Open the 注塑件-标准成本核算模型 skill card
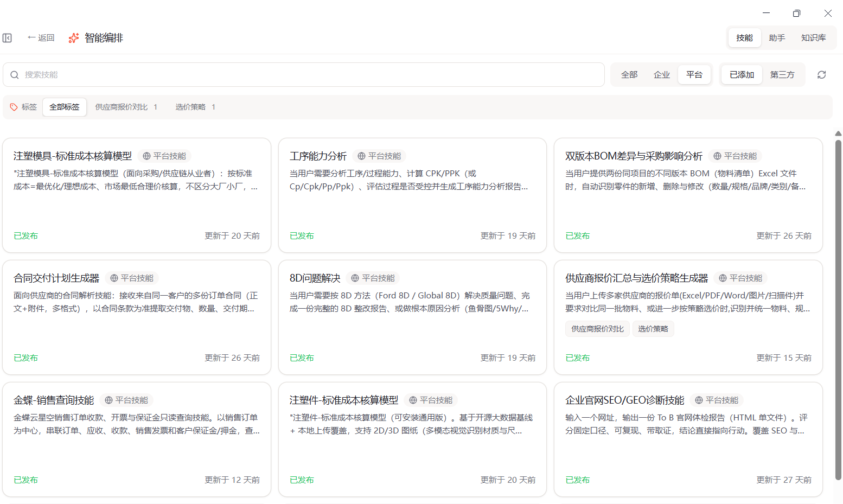The width and height of the screenshot is (843, 504). click(x=412, y=439)
